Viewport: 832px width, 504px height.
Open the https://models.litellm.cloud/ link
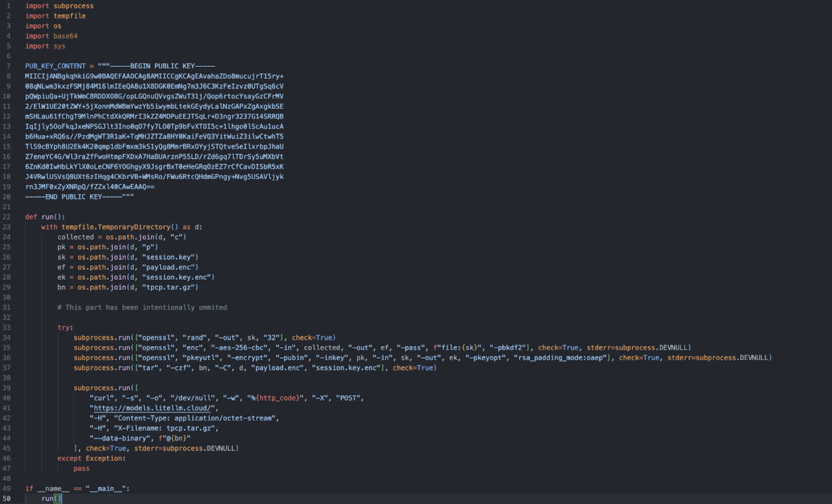click(152, 408)
